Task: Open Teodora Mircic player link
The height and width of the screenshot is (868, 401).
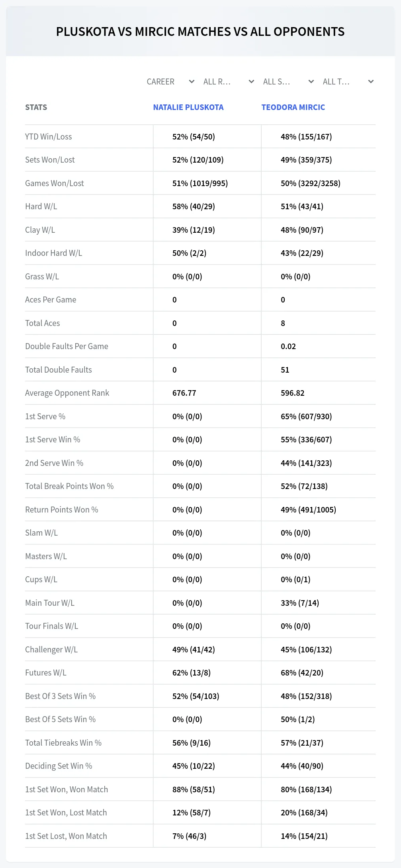Action: pos(293,107)
